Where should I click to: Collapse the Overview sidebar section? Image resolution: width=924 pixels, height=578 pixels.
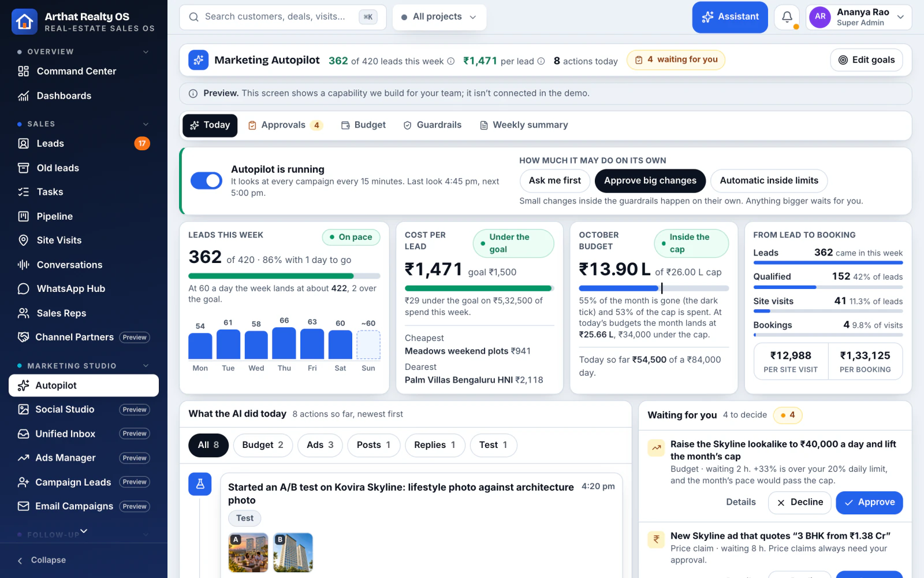click(146, 51)
